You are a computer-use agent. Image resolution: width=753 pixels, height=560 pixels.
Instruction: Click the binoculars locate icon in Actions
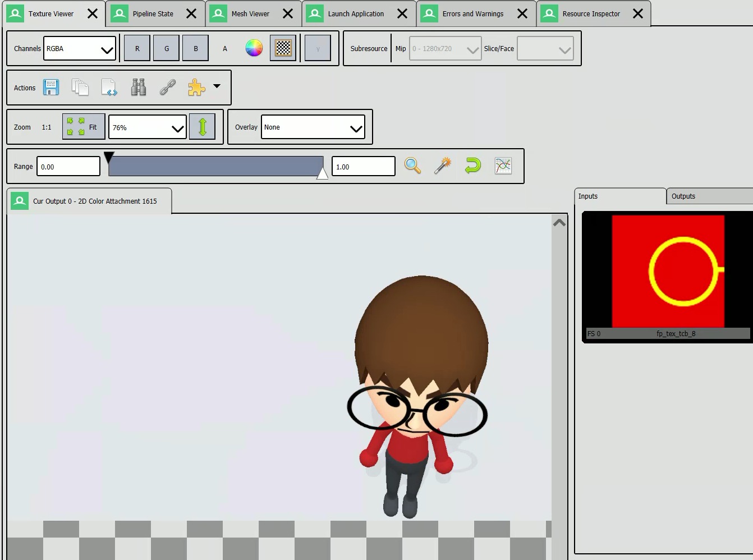[x=139, y=88]
